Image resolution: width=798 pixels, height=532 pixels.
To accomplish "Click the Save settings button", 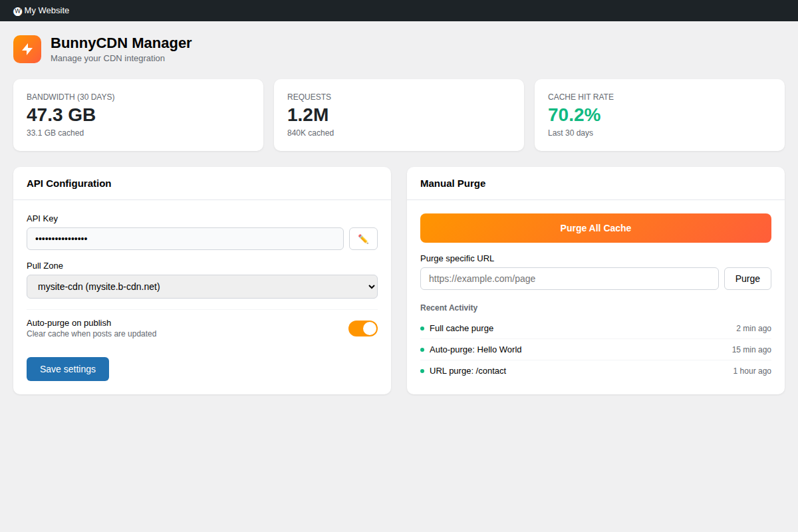I will point(68,369).
